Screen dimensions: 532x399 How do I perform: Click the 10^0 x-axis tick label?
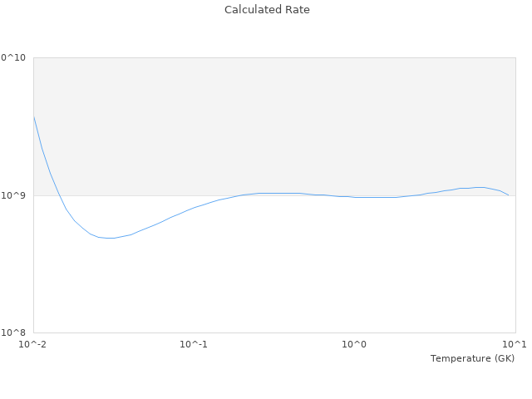pyautogui.click(x=355, y=345)
